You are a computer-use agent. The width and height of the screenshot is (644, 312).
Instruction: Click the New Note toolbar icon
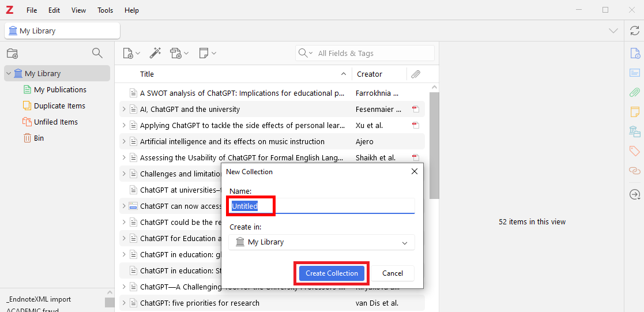coord(207,53)
